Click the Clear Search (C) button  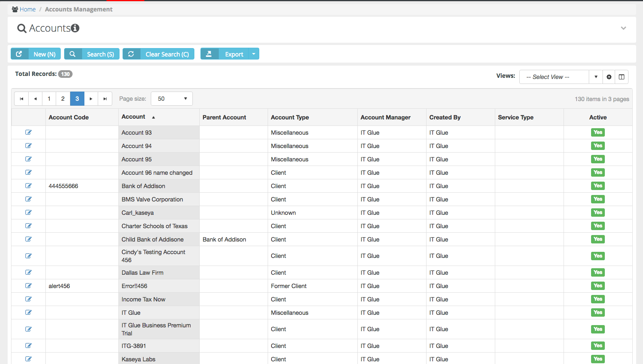pyautogui.click(x=158, y=54)
